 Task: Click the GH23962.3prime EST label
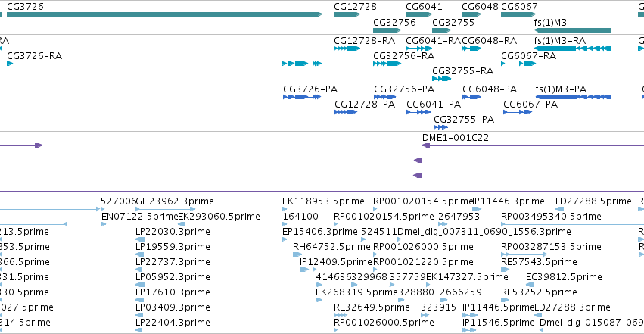175,201
